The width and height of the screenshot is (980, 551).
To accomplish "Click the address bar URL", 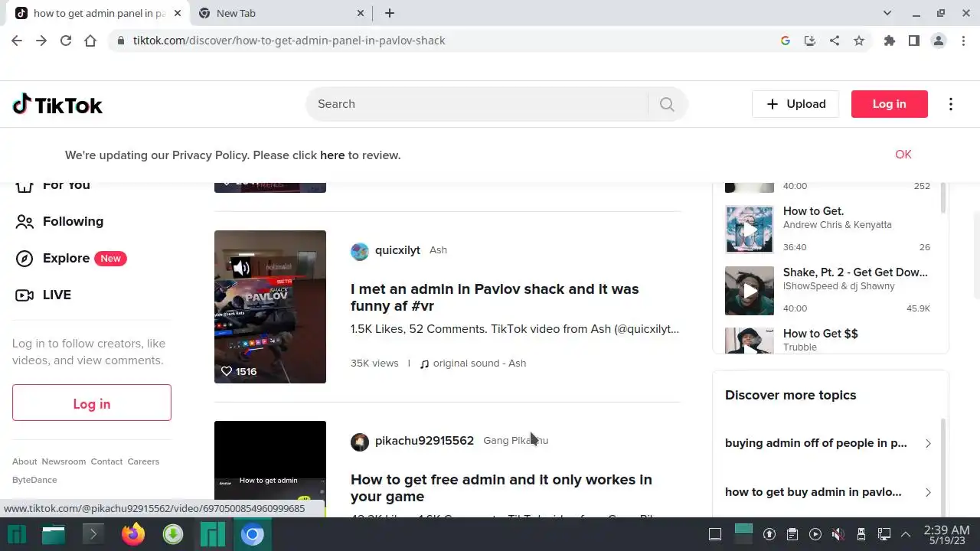I will point(289,41).
